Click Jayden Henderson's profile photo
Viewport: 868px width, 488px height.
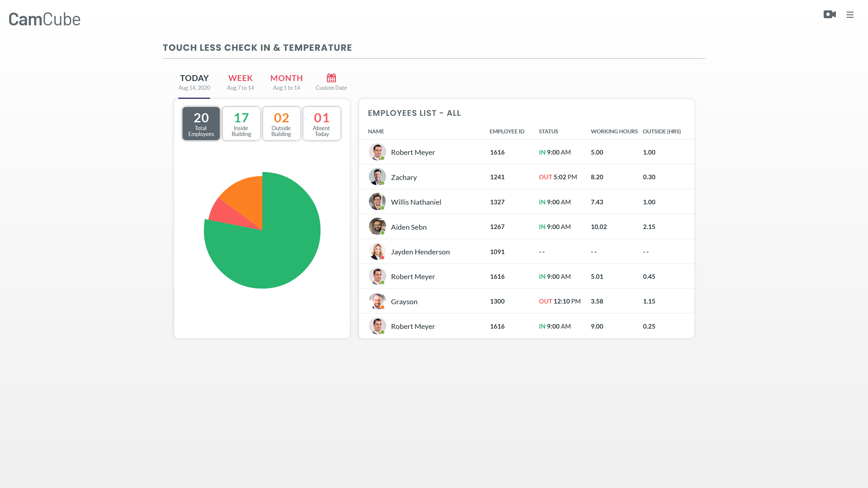[x=377, y=251]
